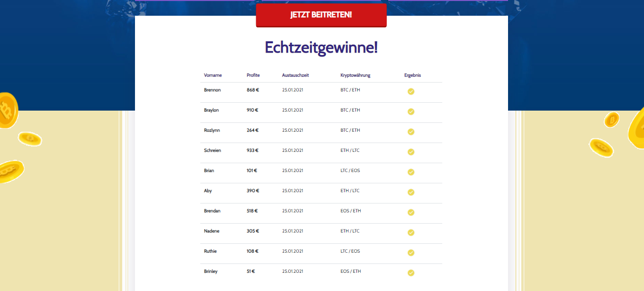Image resolution: width=644 pixels, height=291 pixels.
Task: Click the Echtzeitgewinne! heading
Action: pos(321,47)
